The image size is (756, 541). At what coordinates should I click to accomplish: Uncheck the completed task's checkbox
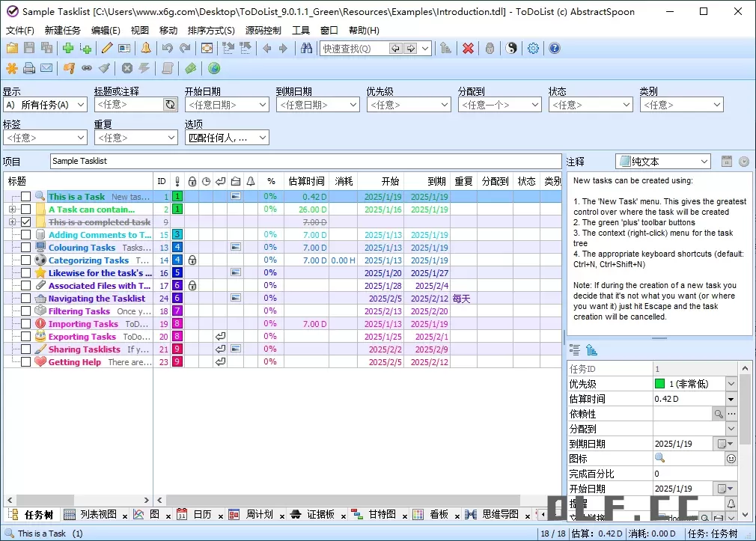(25, 222)
